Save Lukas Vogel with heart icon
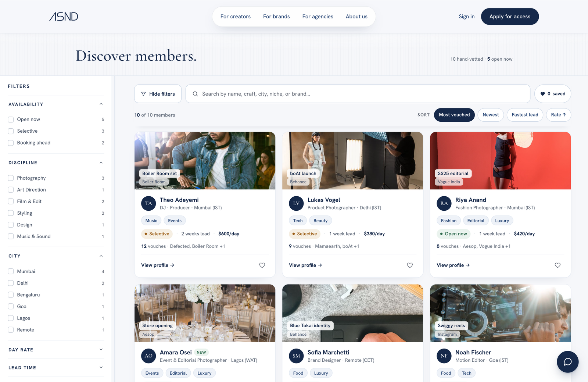 point(410,265)
